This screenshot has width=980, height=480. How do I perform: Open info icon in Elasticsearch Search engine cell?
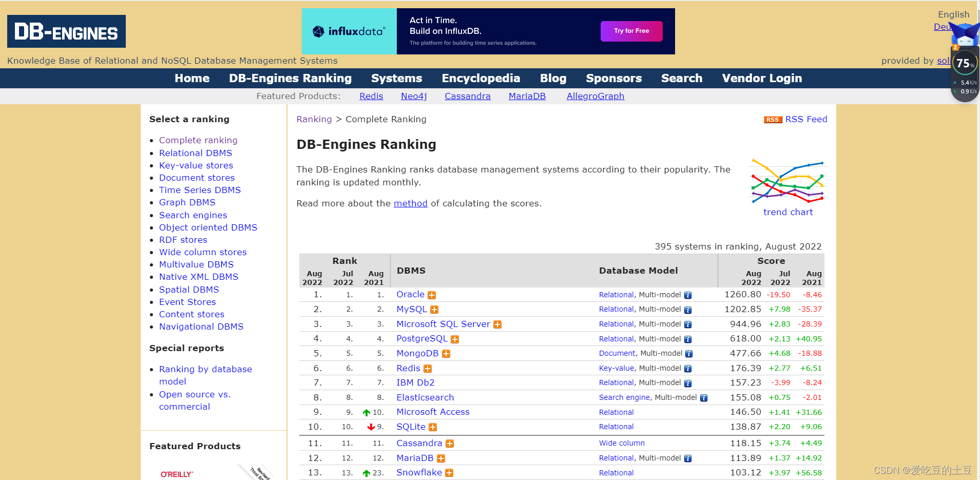(704, 398)
